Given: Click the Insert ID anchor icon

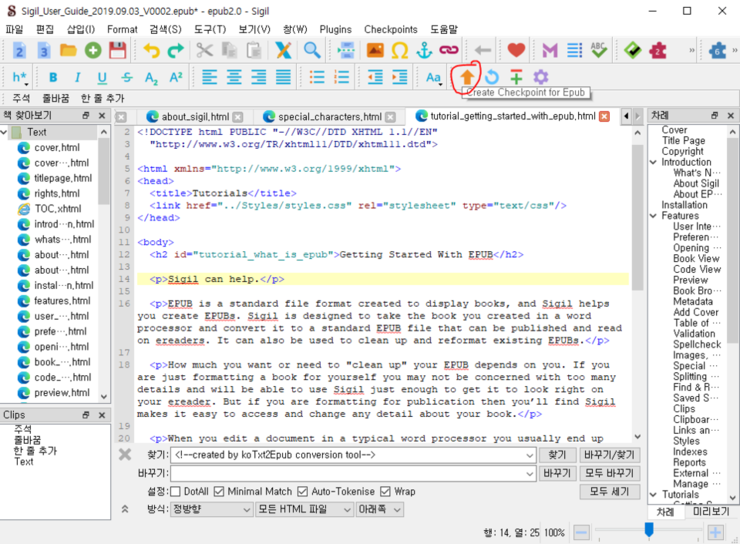Looking at the screenshot, I should tap(424, 50).
